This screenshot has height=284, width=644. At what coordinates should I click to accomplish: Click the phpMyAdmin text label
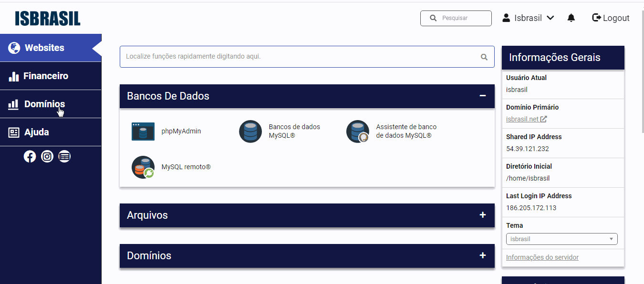[x=181, y=131]
